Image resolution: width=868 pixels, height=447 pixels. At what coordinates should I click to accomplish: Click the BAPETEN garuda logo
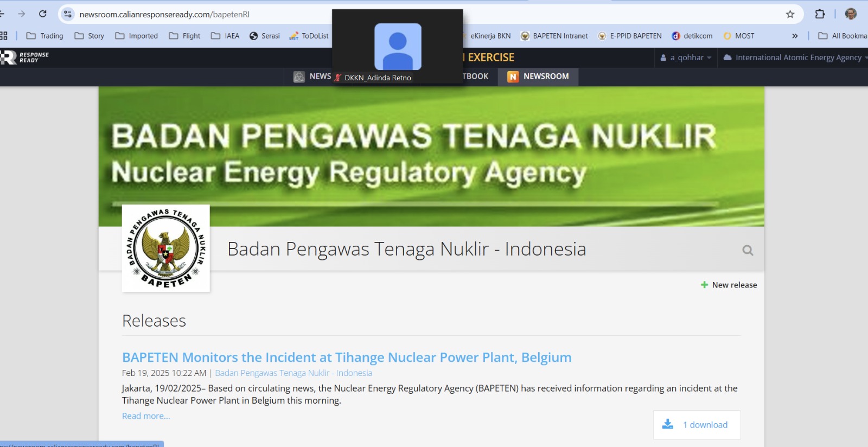(166, 248)
